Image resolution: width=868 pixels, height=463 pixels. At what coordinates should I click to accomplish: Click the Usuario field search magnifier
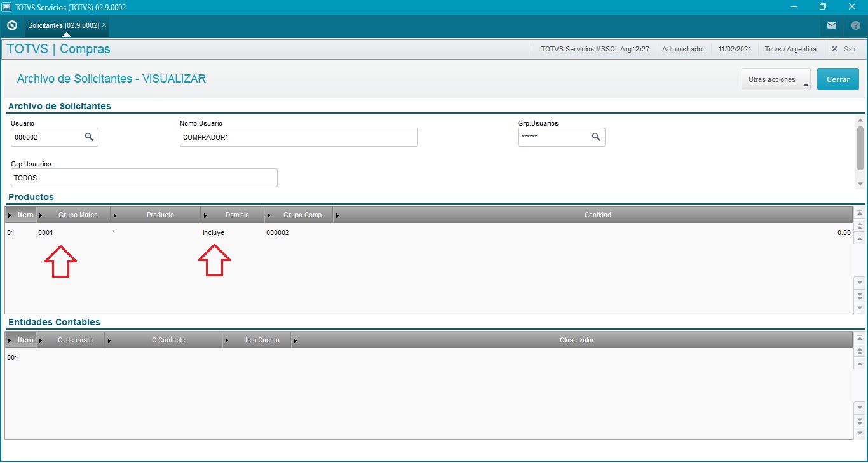pyautogui.click(x=89, y=137)
